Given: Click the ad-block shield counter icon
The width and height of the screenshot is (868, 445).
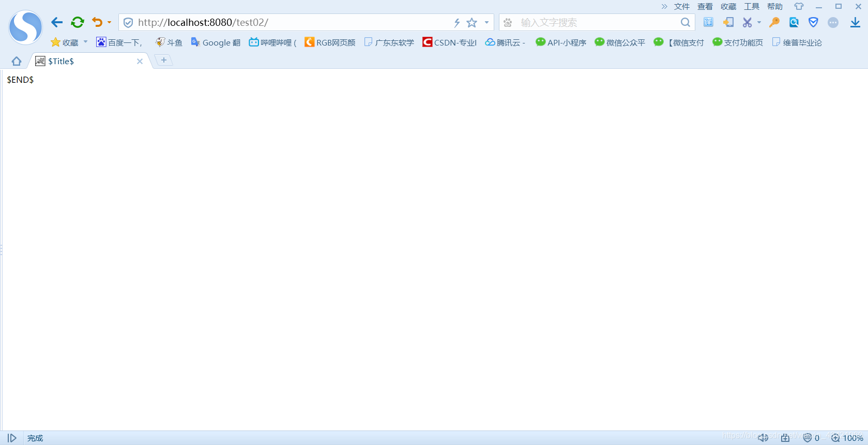Looking at the screenshot, I should click(x=811, y=438).
